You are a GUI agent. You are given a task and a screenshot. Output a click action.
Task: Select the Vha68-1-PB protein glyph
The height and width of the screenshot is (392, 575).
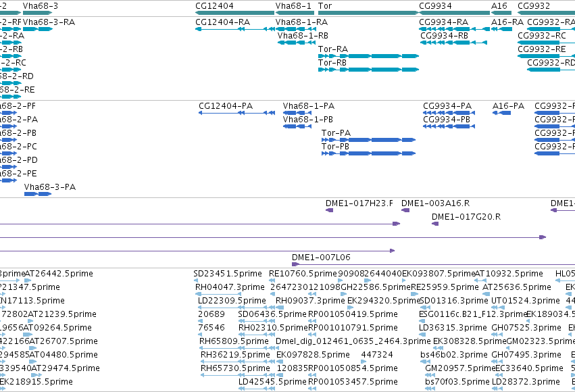pyautogui.click(x=297, y=126)
